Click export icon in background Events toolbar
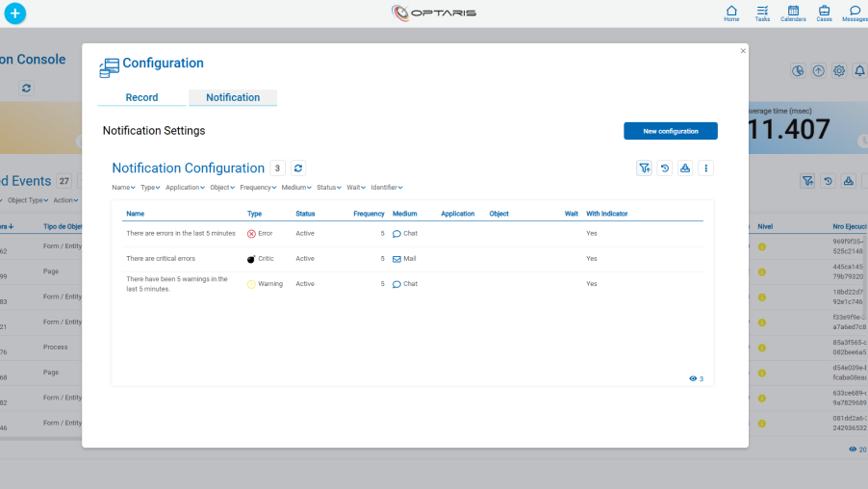This screenshot has height=489, width=868. (x=849, y=181)
